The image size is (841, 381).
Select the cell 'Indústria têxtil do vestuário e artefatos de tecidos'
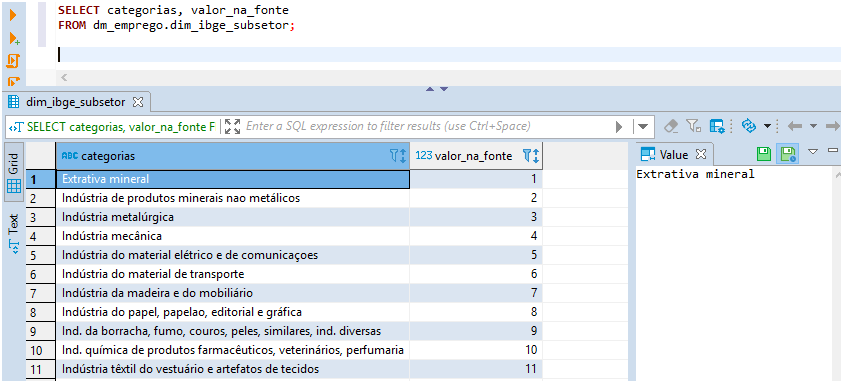click(232, 369)
